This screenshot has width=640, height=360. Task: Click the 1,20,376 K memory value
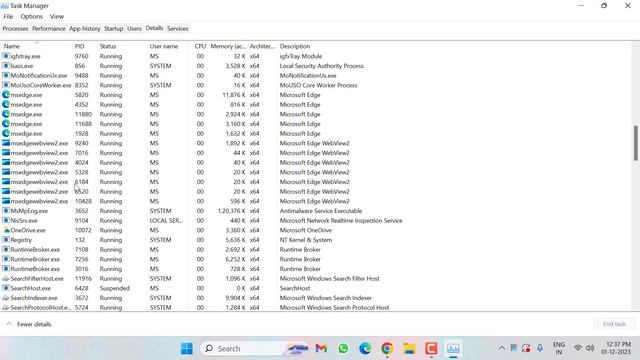[x=231, y=211]
